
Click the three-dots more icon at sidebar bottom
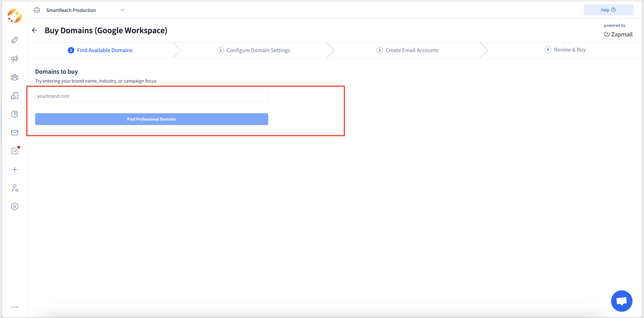14,307
